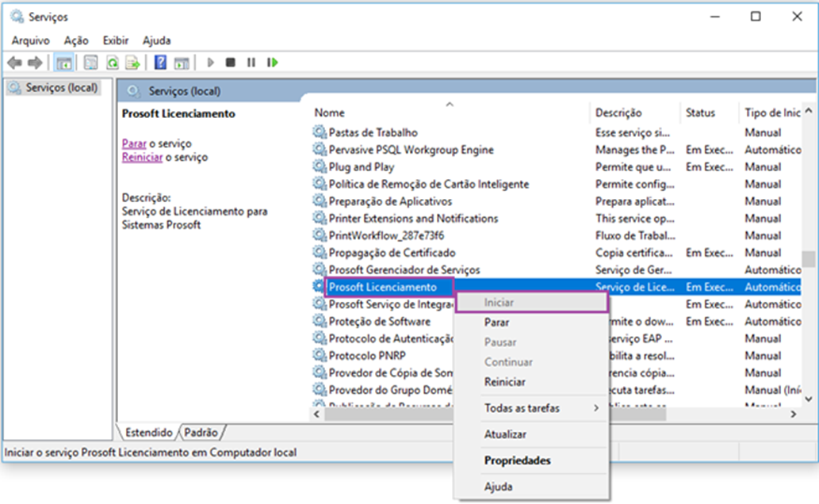Select Serviços (local) in the left tree
The image size is (819, 504).
pos(62,87)
